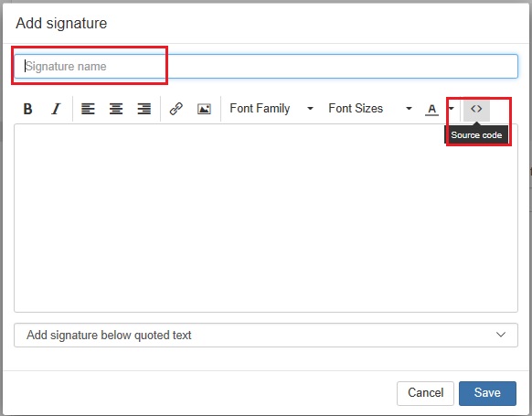Align signature text to the left
Image resolution: width=532 pixels, height=416 pixels.
coord(88,109)
